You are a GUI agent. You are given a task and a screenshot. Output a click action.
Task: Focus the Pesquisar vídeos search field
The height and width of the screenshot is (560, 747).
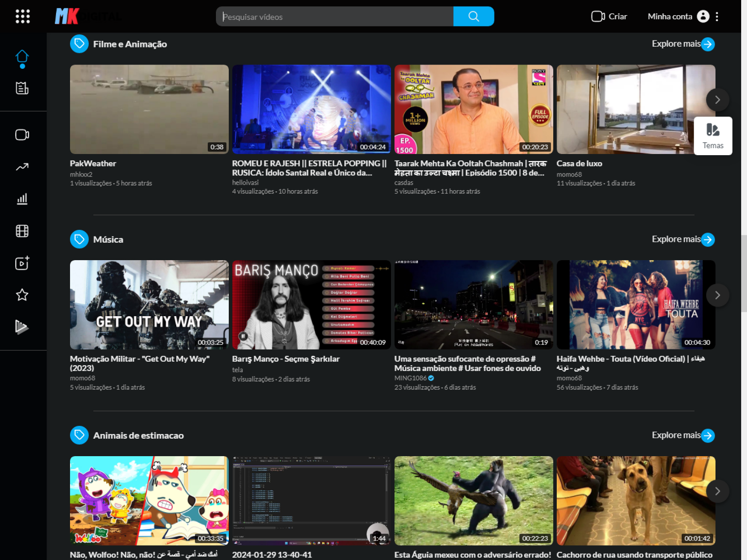point(335,16)
